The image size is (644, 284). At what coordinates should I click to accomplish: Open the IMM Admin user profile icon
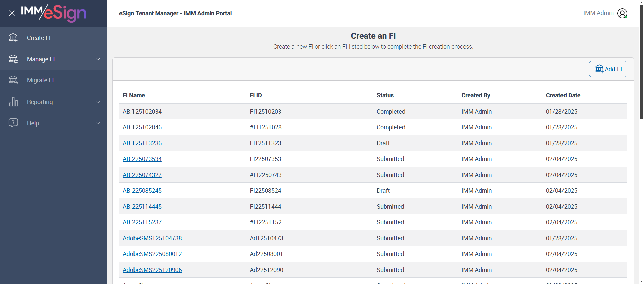point(622,13)
